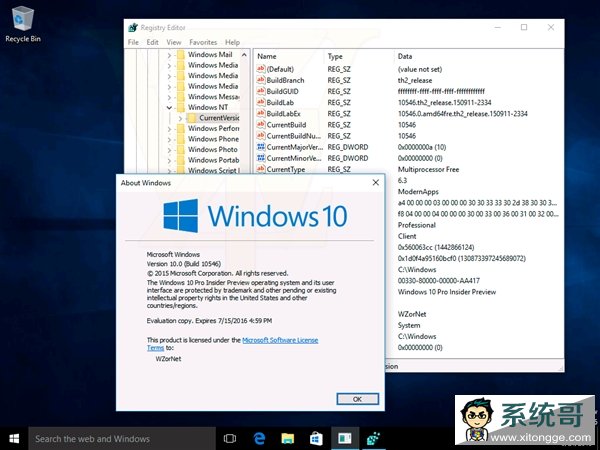This screenshot has height=450, width=600.
Task: Select the CurrentBuildNumber value icon
Action: (261, 135)
